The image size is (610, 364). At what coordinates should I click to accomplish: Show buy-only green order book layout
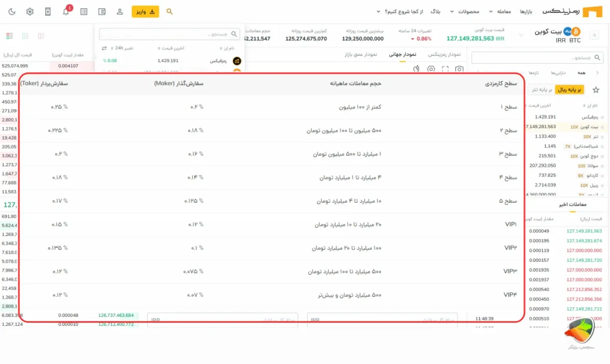tap(25, 36)
